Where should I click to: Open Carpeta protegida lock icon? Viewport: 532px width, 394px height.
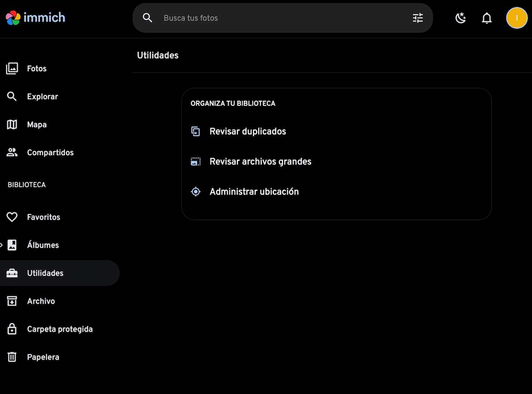click(12, 329)
